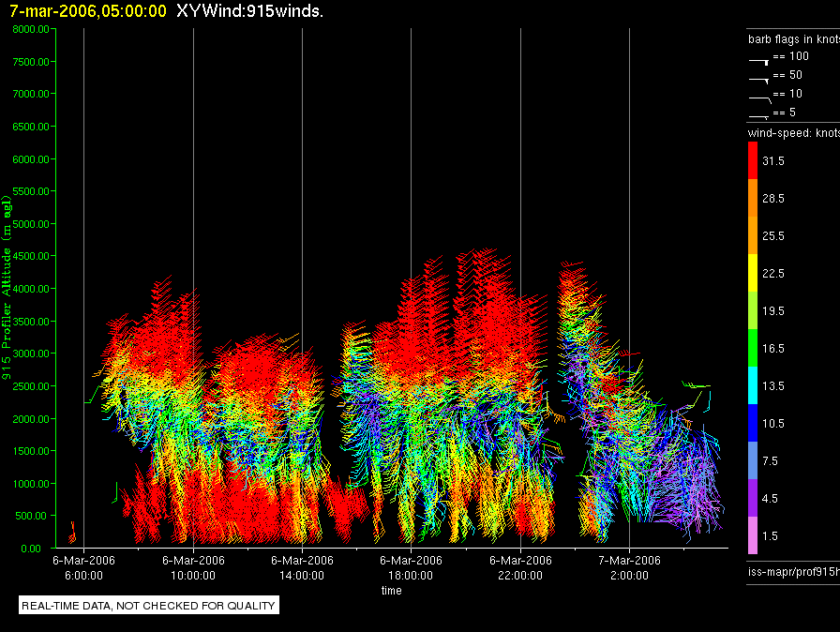Screen dimensions: 840x632
Task: Click the 'wind-speed: knots' legend heading
Action: 794,133
